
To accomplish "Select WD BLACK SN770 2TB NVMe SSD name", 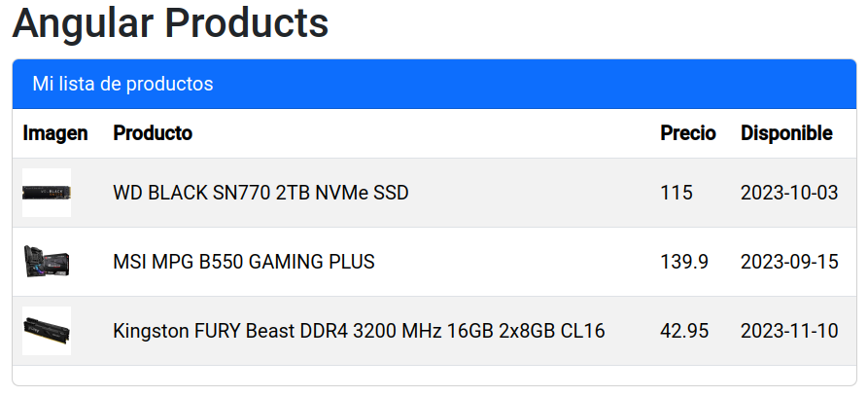I will (260, 193).
